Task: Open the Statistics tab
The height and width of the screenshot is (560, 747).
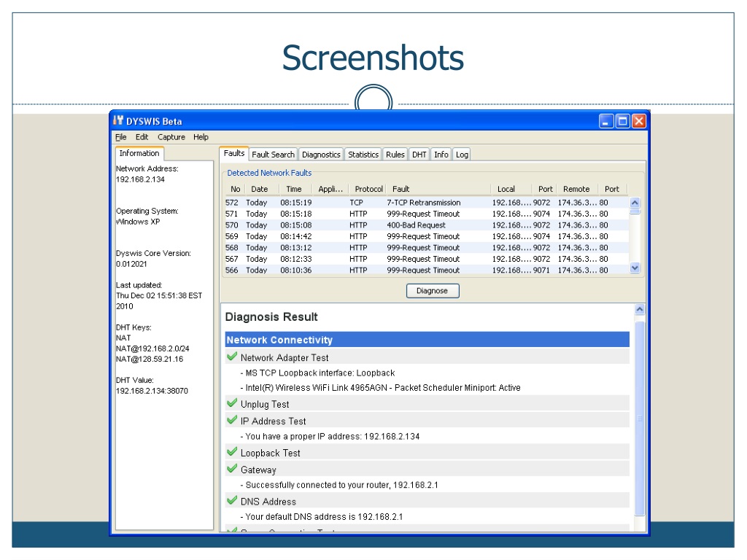Action: pyautogui.click(x=363, y=155)
